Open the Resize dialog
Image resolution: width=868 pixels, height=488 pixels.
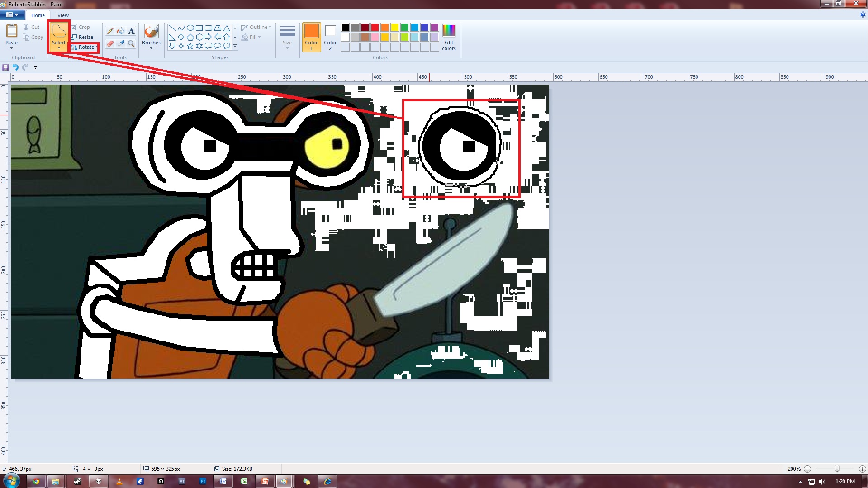click(82, 37)
